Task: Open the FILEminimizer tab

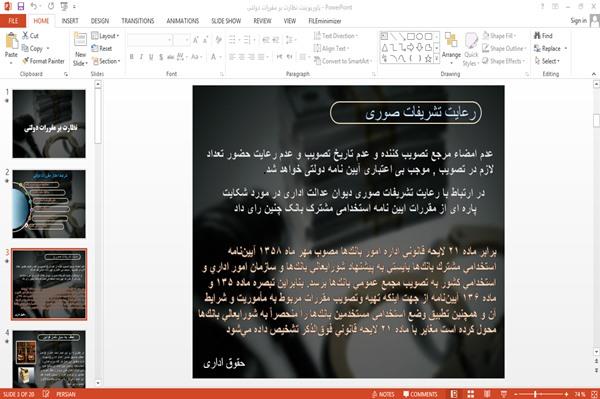Action: (324, 21)
